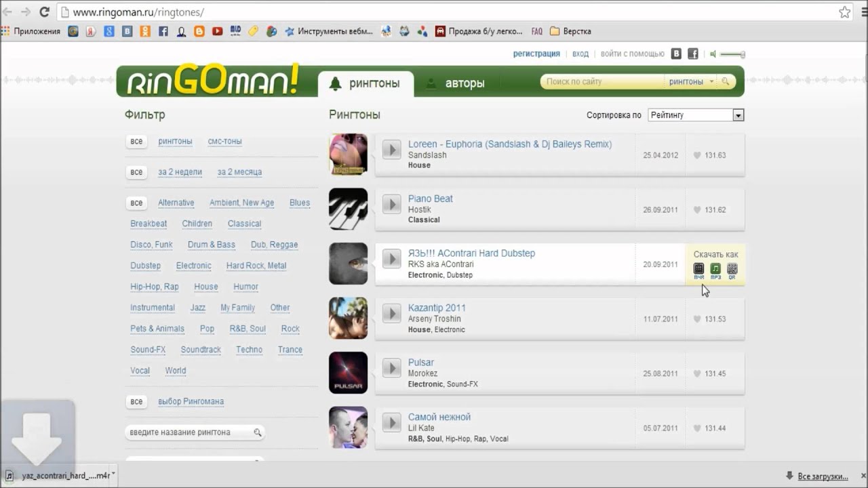Click the Поиск по сайту search field

(x=604, y=81)
